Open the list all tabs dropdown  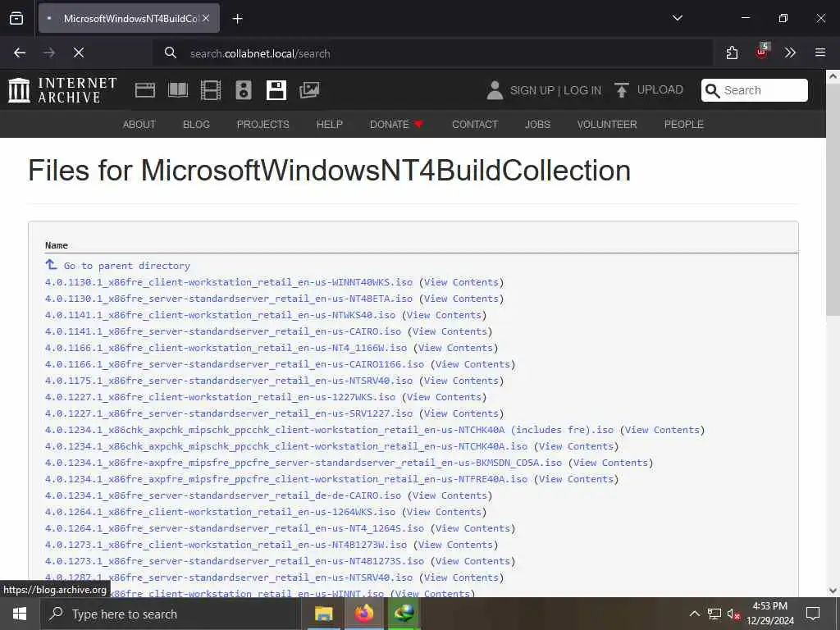[677, 18]
